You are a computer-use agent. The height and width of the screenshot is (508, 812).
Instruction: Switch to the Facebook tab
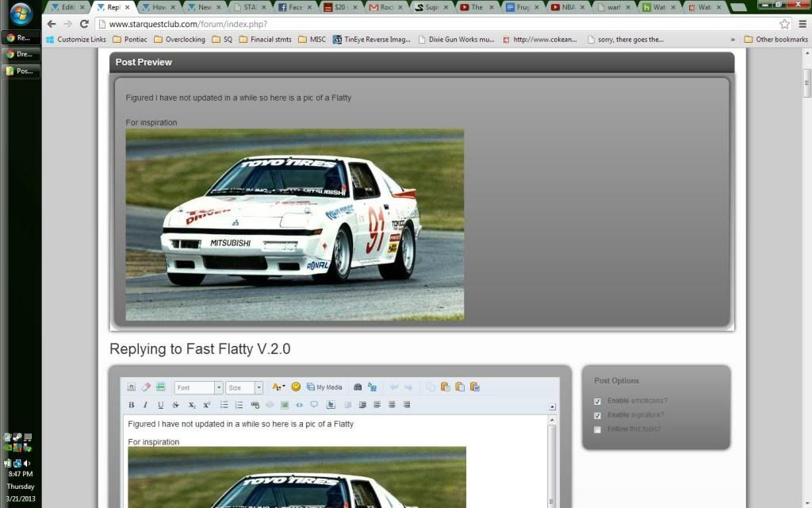pyautogui.click(x=294, y=7)
